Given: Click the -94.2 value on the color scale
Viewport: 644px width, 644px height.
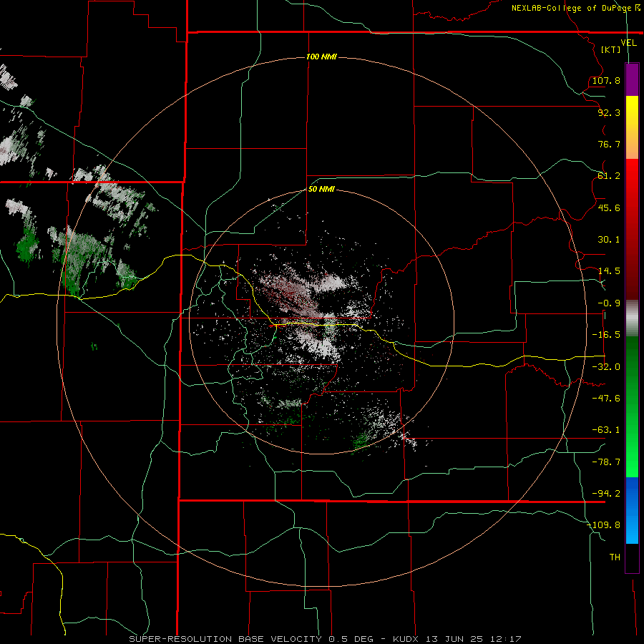Looking at the screenshot, I should (x=606, y=494).
